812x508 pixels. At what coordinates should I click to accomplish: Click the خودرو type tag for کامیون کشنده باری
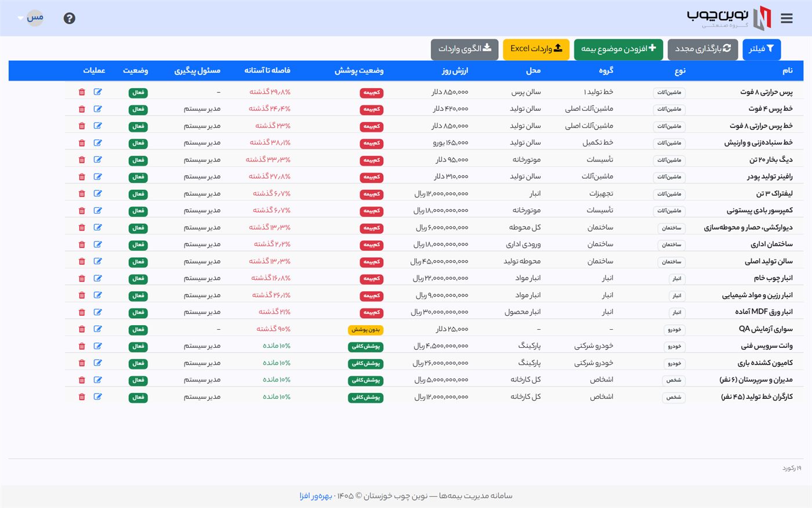tap(675, 363)
